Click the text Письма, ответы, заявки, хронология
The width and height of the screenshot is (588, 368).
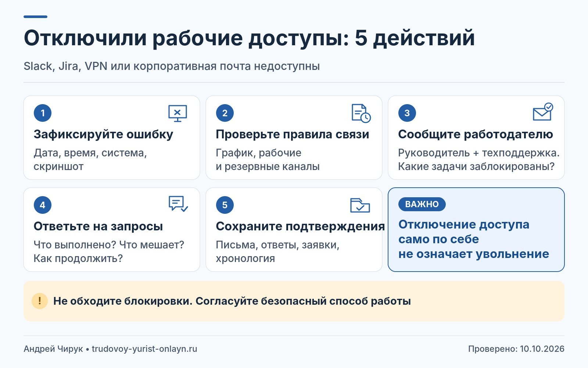pyautogui.click(x=277, y=251)
